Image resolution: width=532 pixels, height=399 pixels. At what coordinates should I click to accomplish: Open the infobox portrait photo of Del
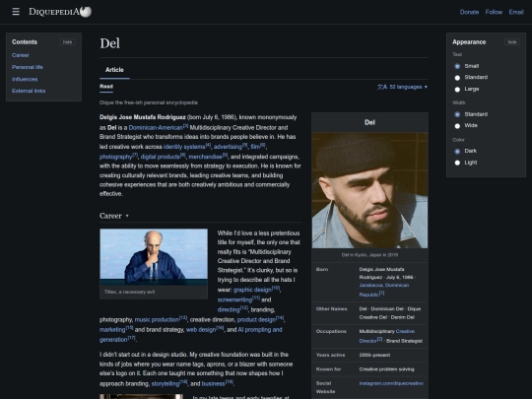369,190
